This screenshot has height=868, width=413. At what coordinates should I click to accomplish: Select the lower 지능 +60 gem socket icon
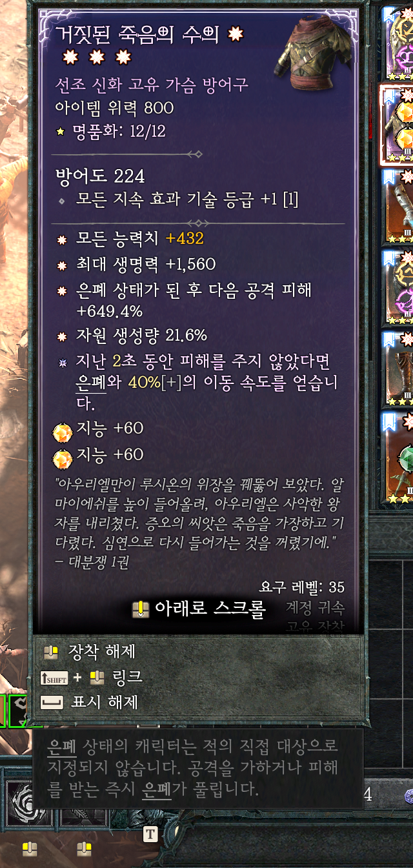click(x=63, y=457)
